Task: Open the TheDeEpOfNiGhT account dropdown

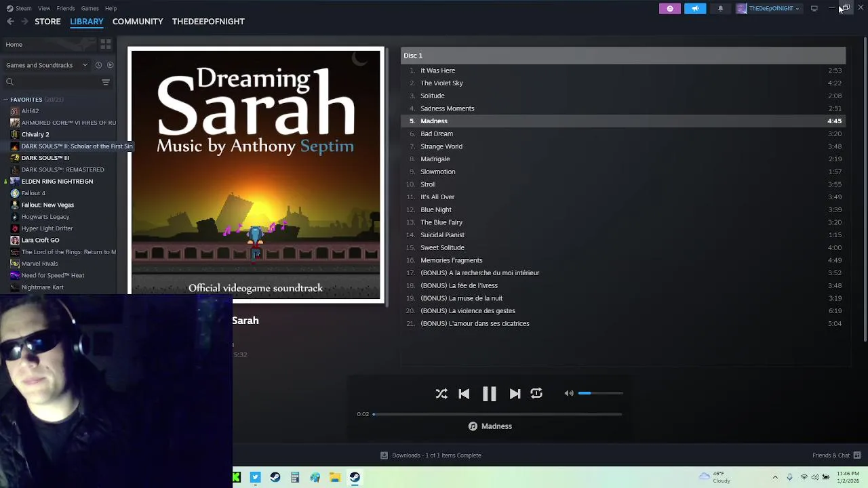Action: pyautogui.click(x=770, y=8)
